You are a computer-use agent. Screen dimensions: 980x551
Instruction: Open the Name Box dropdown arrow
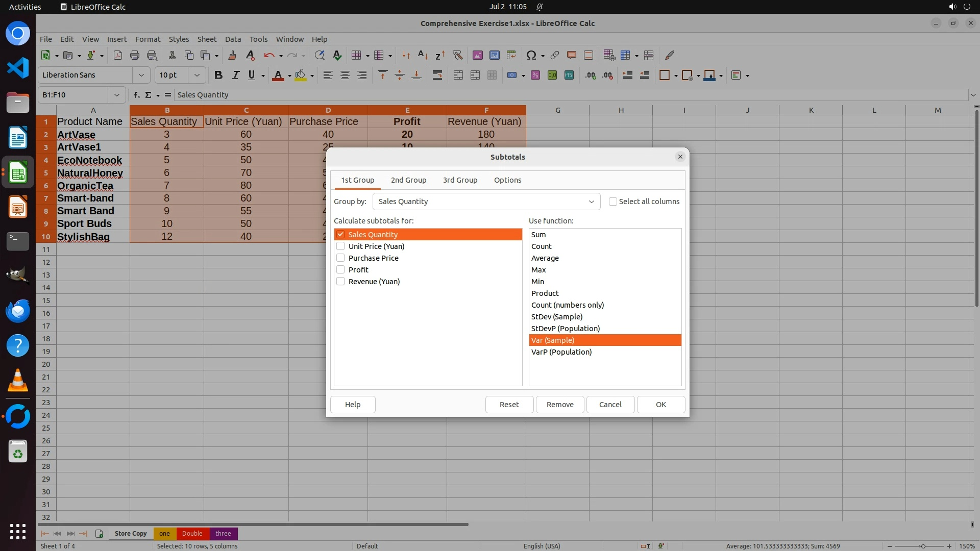117,95
